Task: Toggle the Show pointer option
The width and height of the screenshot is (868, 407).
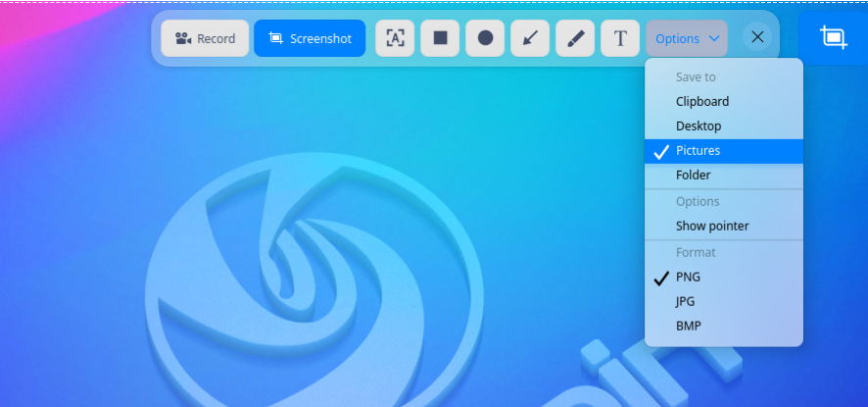Action: [724, 227]
